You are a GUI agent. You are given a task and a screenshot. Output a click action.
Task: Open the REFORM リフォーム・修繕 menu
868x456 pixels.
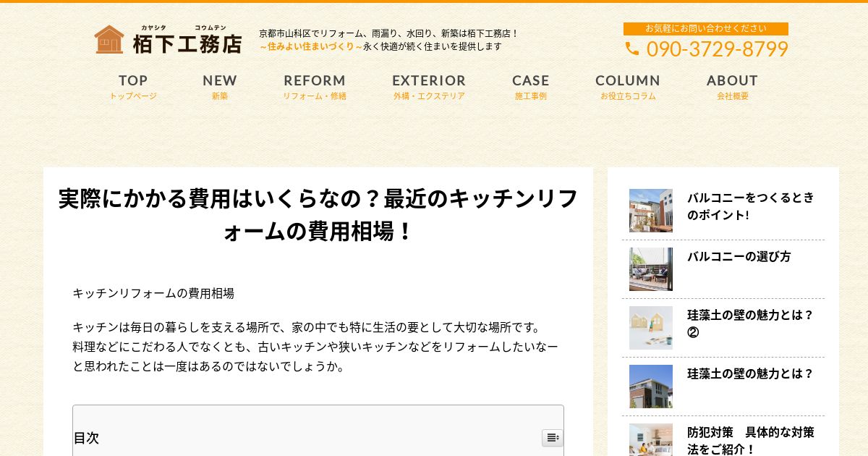point(315,87)
